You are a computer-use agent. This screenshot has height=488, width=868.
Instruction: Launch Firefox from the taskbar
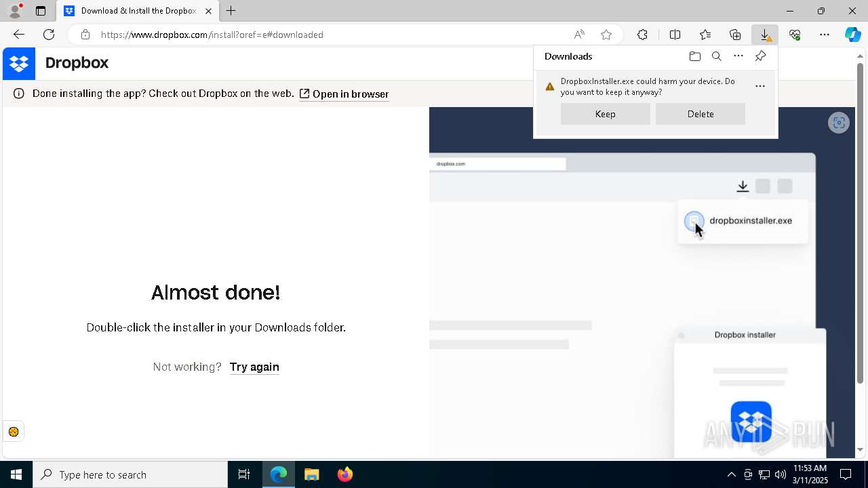pyautogui.click(x=345, y=474)
